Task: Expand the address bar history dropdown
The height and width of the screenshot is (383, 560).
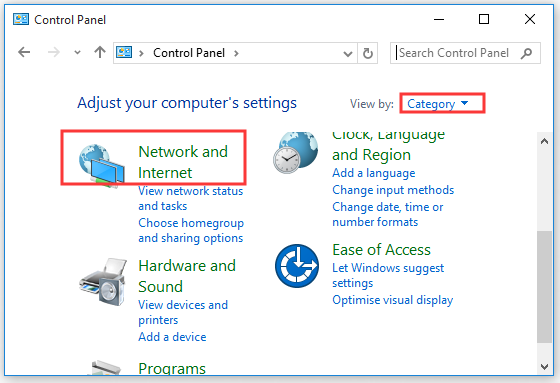Action: pos(348,54)
